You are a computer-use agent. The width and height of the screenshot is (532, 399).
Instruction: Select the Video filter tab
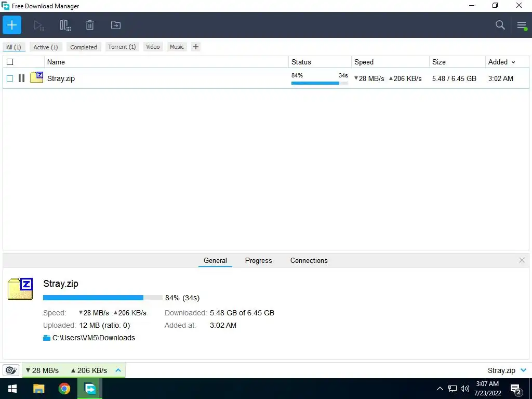[x=153, y=47]
